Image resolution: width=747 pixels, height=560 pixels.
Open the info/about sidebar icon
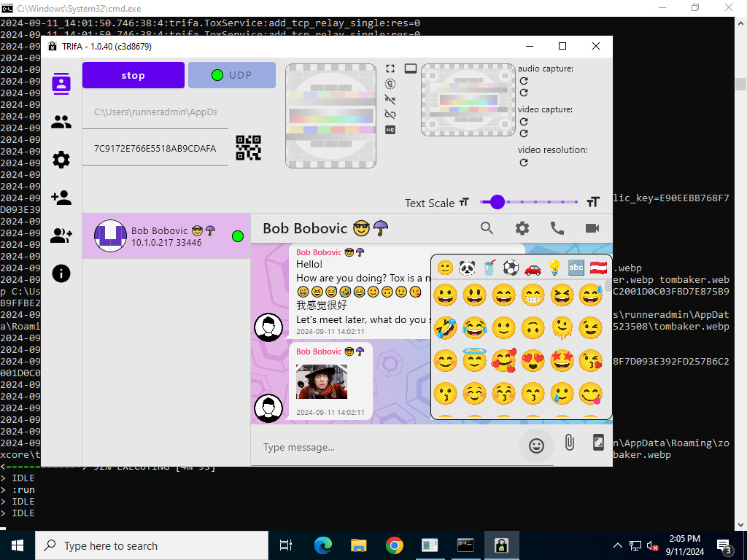point(61,273)
